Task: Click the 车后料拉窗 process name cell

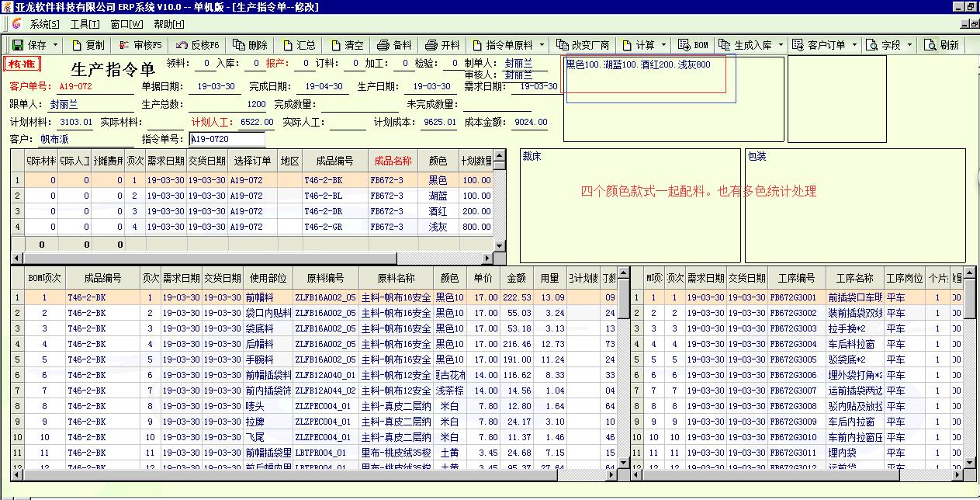Action: (x=854, y=344)
